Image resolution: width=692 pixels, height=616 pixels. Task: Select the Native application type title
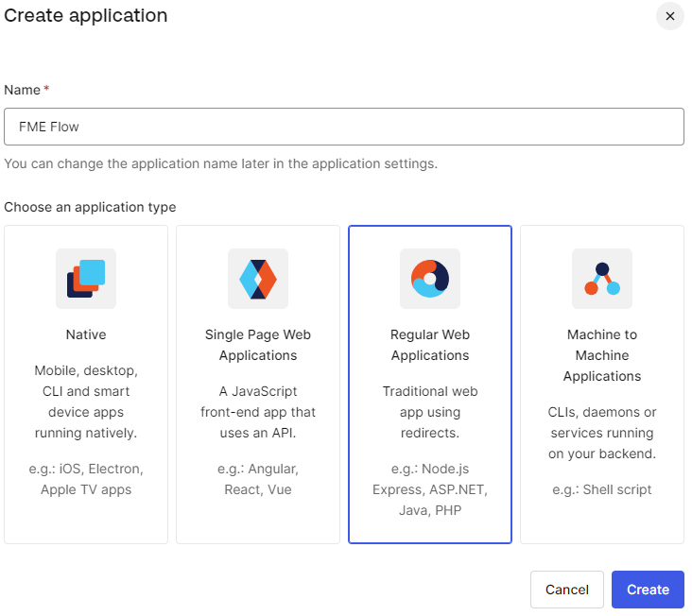point(86,334)
